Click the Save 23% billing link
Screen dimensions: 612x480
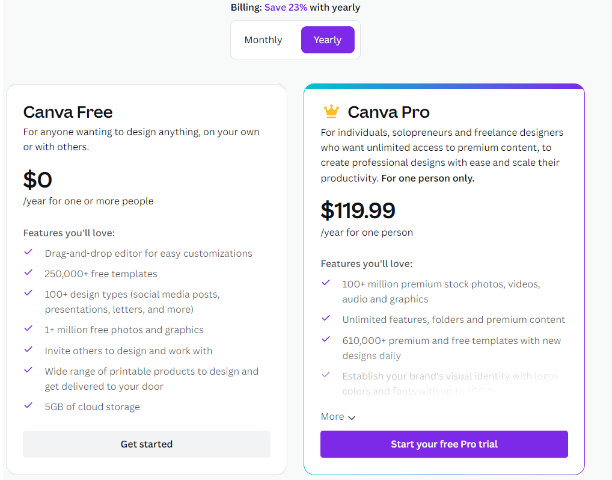286,7
